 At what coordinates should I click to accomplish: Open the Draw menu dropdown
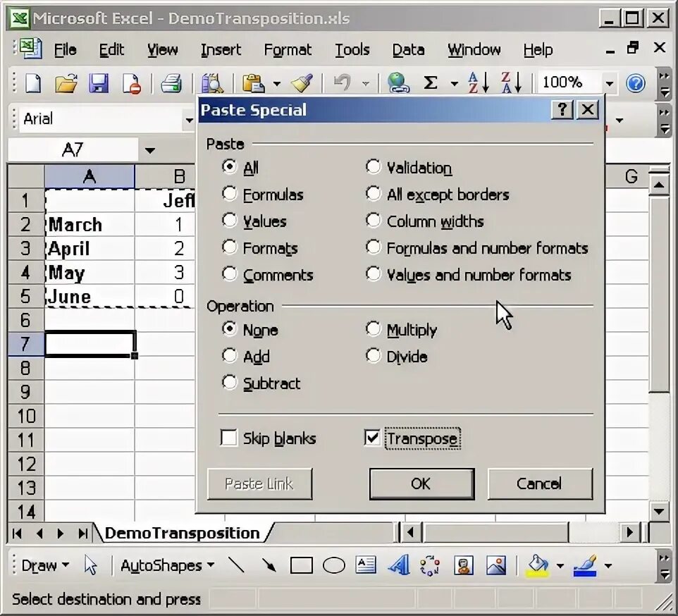click(x=45, y=565)
